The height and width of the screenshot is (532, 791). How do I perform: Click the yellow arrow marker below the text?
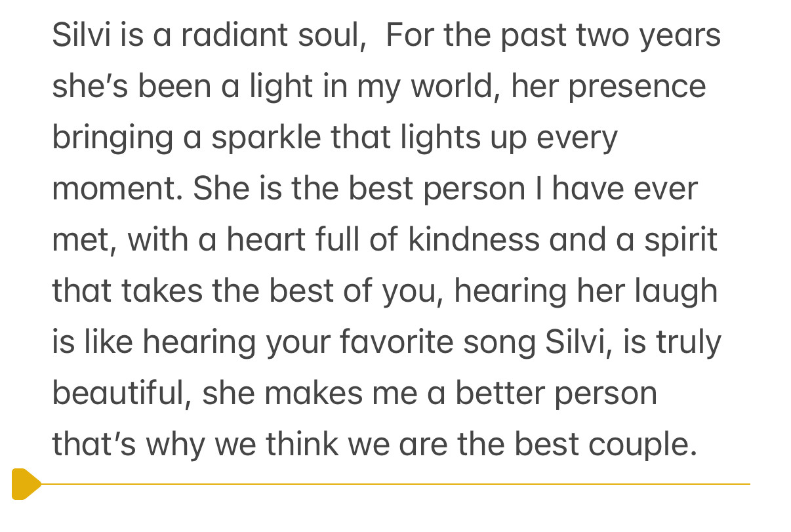tap(26, 484)
